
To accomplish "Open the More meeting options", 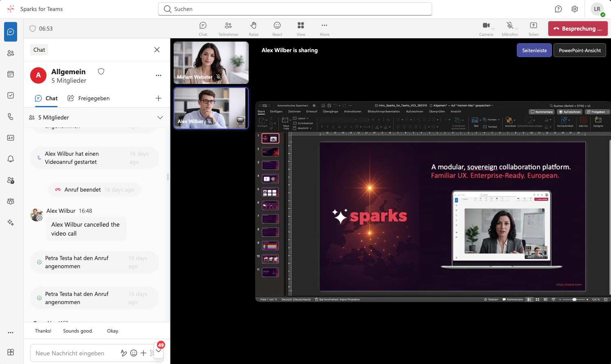I will coord(324,29).
